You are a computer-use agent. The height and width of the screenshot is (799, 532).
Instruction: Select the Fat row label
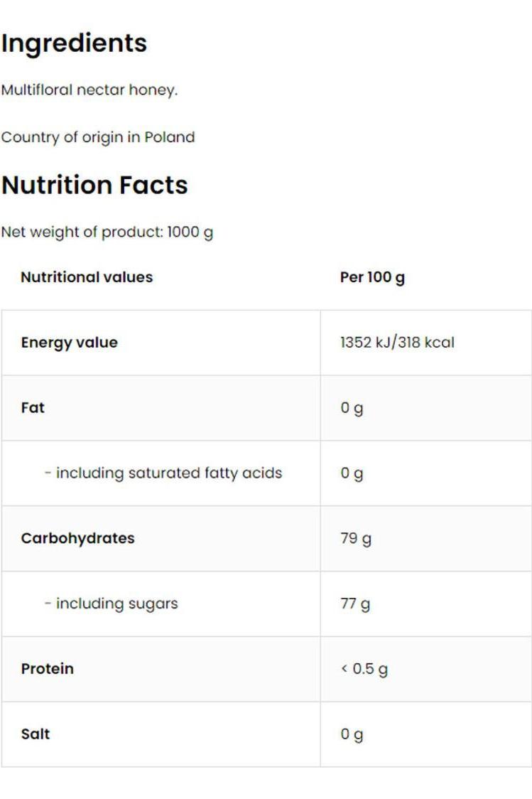[x=33, y=408]
